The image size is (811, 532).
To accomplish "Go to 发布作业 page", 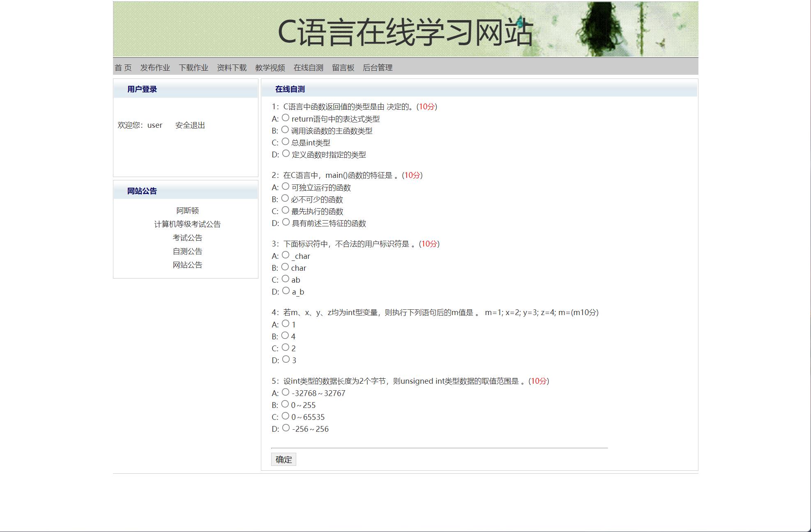I will [x=155, y=67].
